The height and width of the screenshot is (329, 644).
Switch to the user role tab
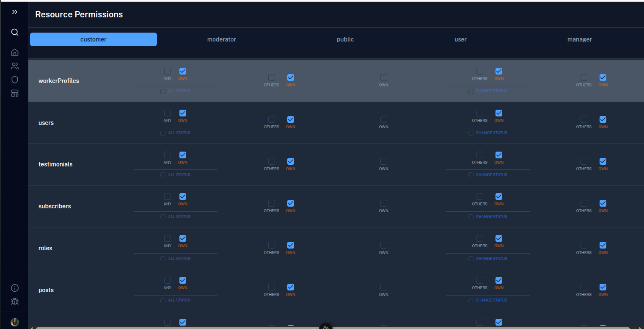click(x=460, y=39)
